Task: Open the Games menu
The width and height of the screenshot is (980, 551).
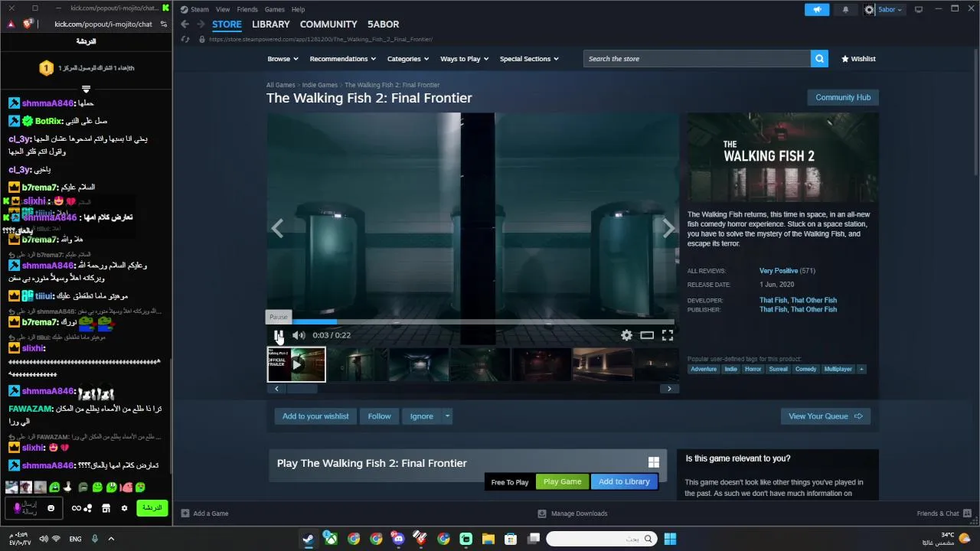Action: tap(274, 9)
